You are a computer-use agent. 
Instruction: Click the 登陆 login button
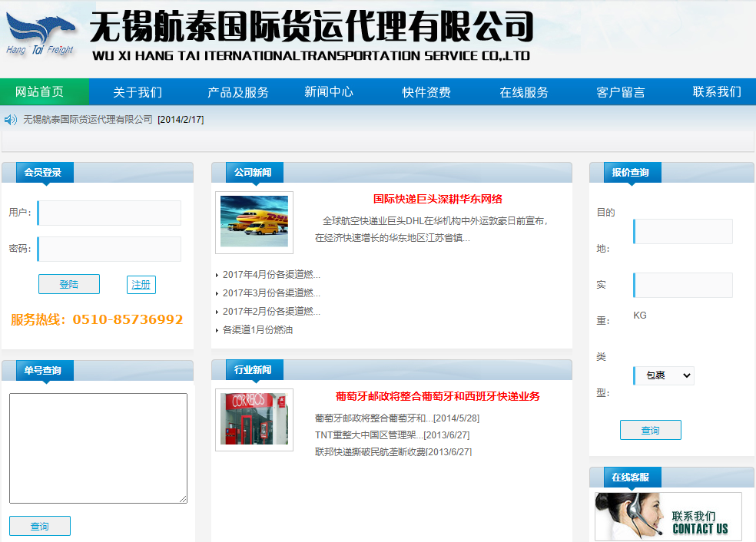pos(68,283)
